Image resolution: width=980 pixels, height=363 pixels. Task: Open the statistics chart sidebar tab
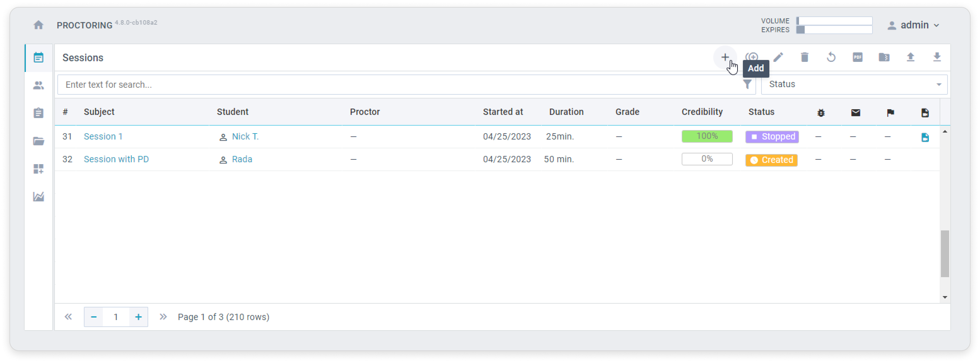point(38,197)
